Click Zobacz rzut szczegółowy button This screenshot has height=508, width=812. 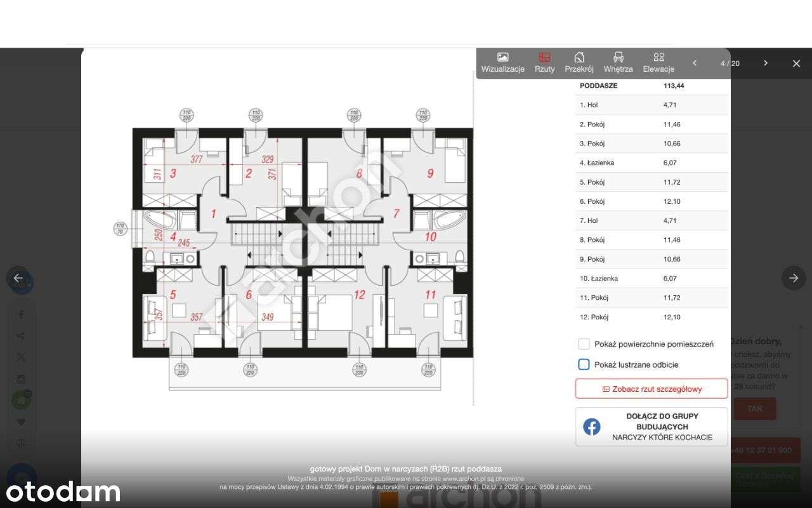(652, 389)
